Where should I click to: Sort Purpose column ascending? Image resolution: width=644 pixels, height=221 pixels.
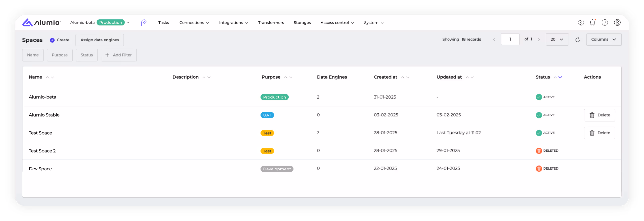coord(286,77)
